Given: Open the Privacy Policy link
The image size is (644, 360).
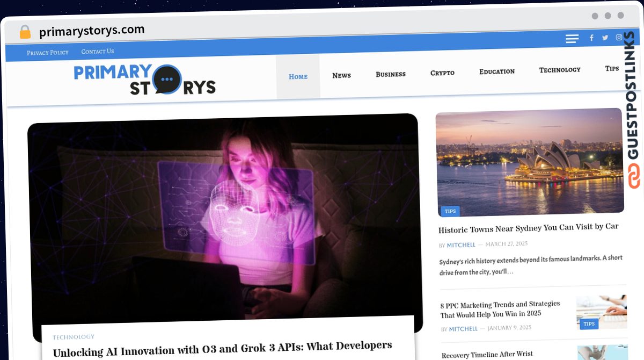Looking at the screenshot, I should click(x=48, y=53).
